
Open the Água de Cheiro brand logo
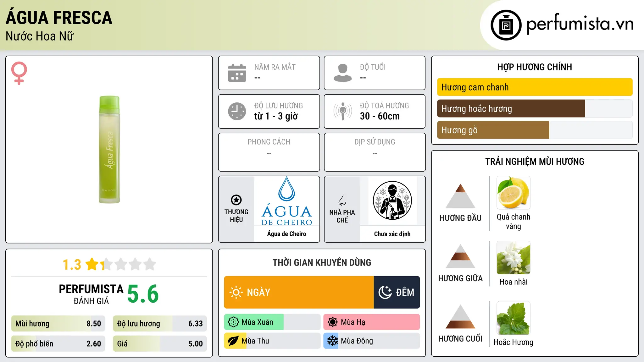[286, 201]
